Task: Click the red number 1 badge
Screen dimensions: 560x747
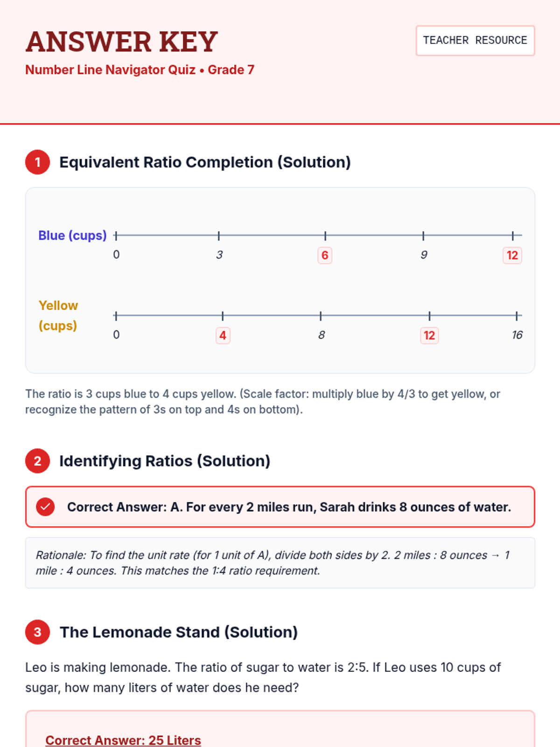Action: click(38, 162)
